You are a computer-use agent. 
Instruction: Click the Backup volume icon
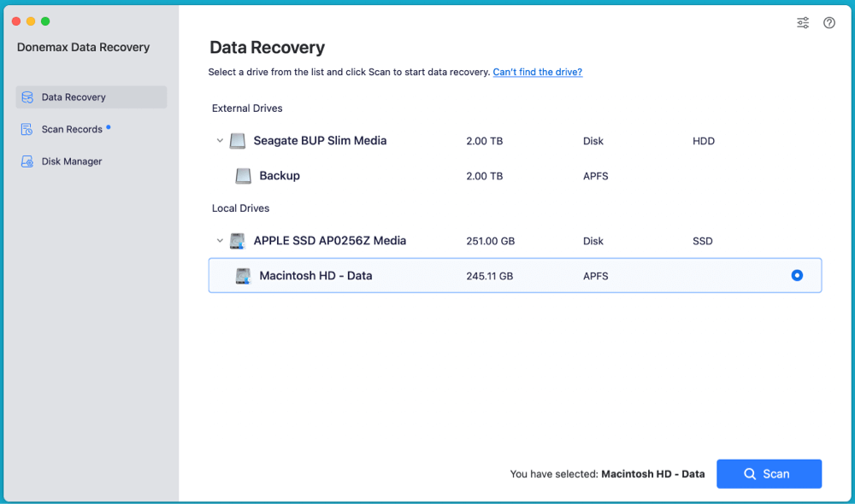[244, 175]
